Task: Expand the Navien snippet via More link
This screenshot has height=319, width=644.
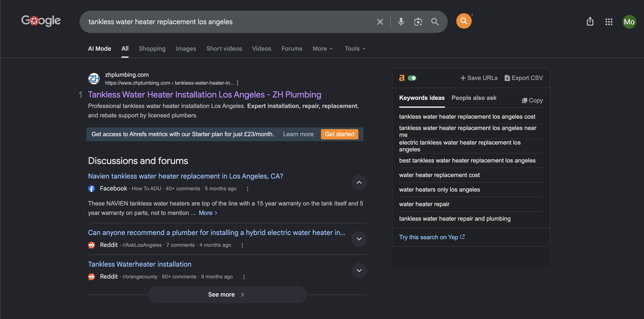Action: point(208,213)
